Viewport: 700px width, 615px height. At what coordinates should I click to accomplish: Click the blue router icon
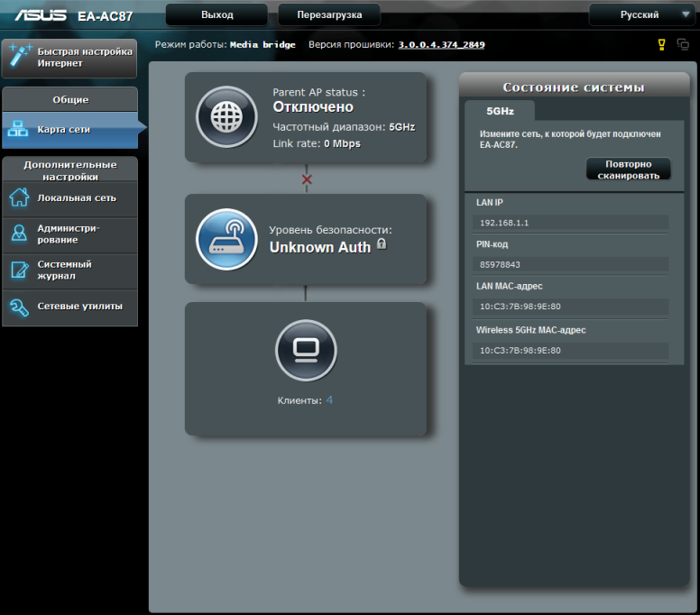pyautogui.click(x=226, y=239)
